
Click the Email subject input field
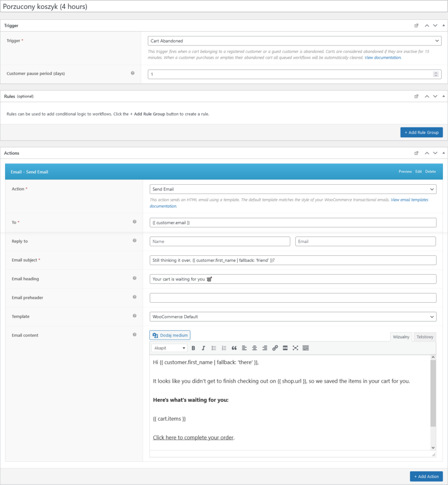(293, 260)
